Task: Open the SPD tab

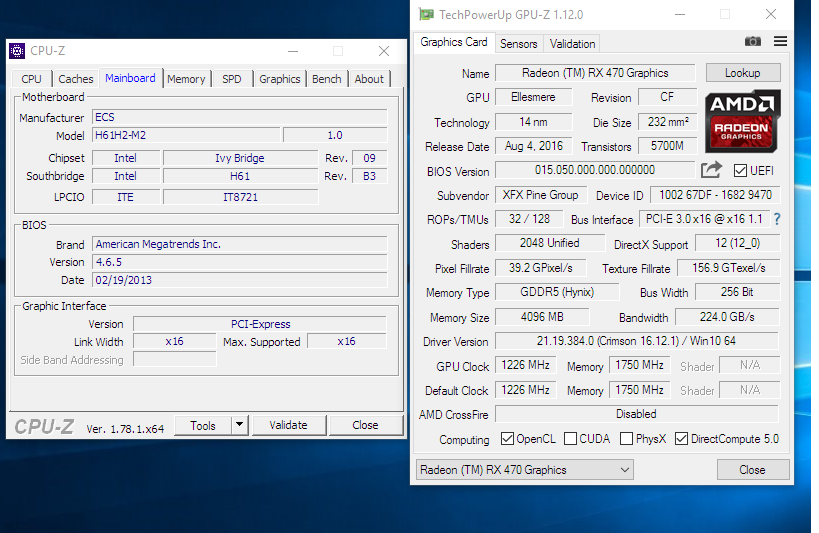Action: [231, 79]
